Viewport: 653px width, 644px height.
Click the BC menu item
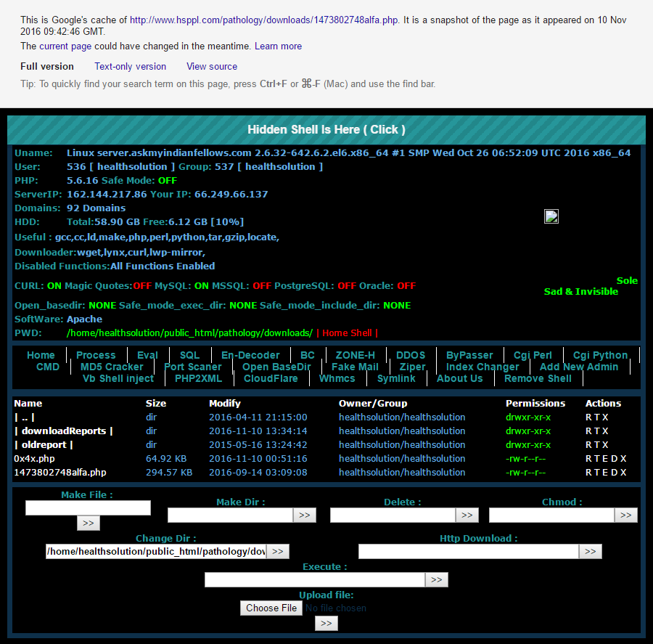(x=308, y=355)
